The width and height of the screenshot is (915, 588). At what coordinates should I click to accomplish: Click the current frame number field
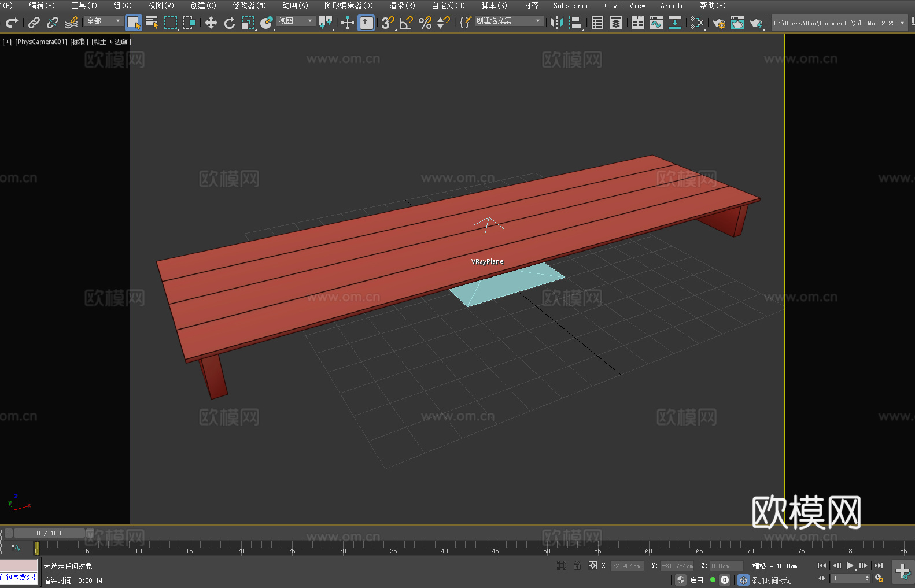coord(850,578)
